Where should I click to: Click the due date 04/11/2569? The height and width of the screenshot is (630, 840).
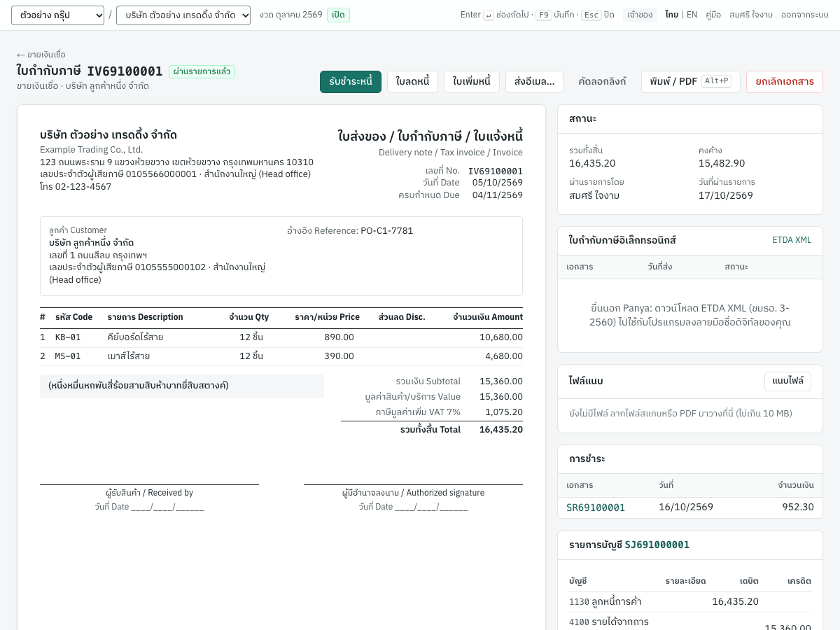[x=498, y=195]
